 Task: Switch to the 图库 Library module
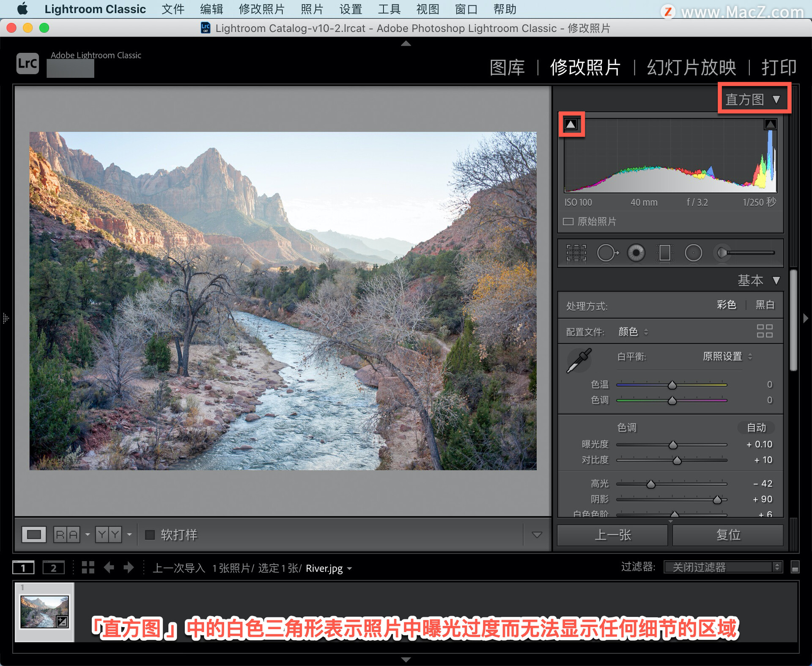point(507,68)
